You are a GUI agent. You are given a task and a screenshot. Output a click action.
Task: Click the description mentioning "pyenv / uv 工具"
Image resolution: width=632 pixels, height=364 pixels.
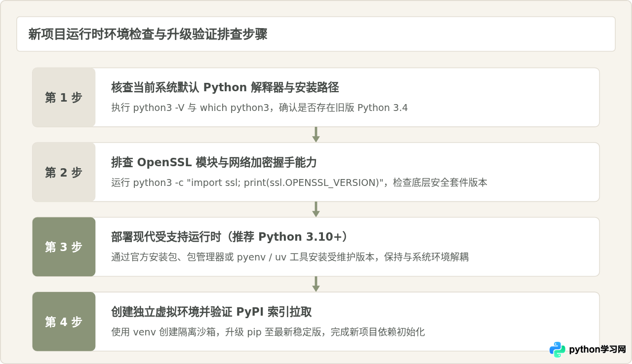point(290,257)
